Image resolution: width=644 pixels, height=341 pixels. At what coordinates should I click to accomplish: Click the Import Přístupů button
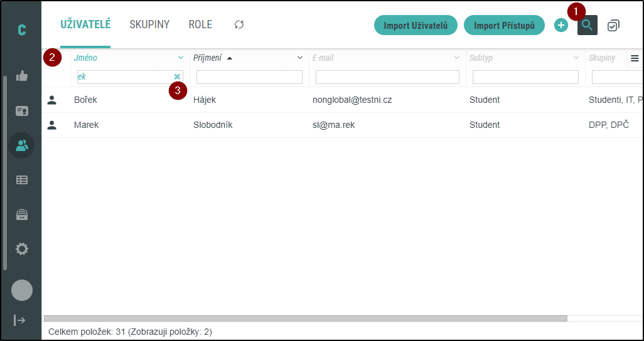point(504,26)
